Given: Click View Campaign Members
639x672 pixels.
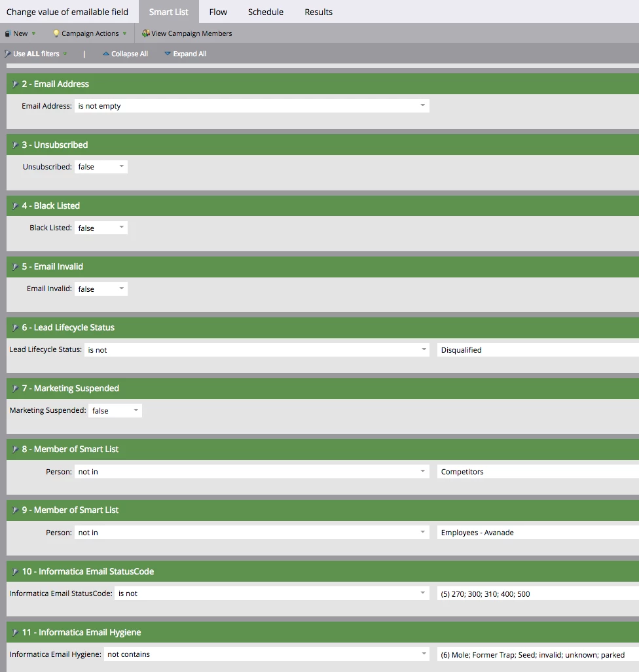Looking at the screenshot, I should (x=187, y=33).
